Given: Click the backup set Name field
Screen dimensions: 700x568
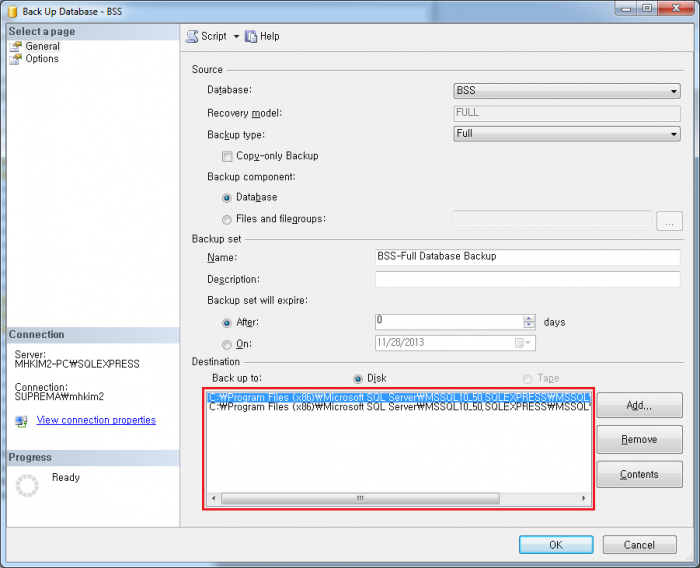Looking at the screenshot, I should tap(527, 257).
